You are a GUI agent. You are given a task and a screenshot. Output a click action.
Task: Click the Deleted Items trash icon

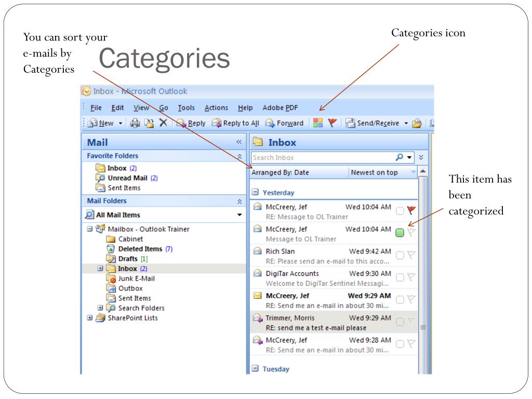tap(111, 249)
